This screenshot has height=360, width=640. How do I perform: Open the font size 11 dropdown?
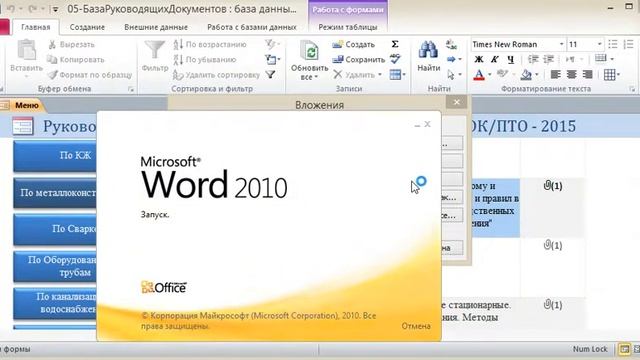600,44
